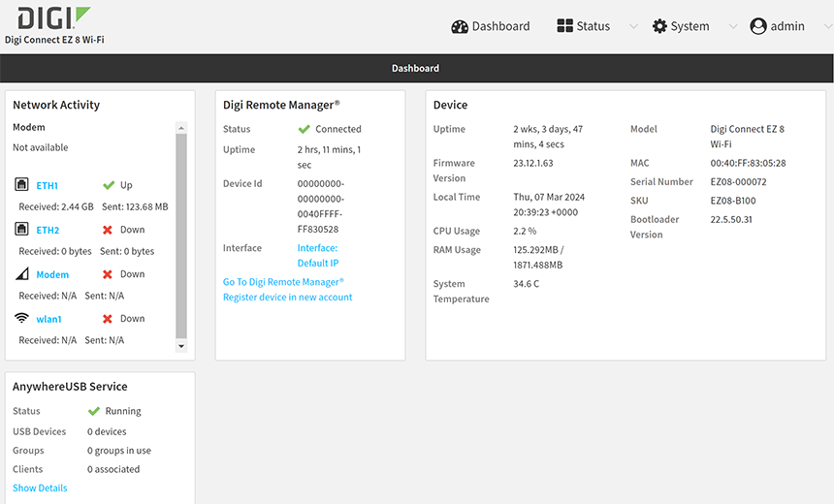834x504 pixels.
Task: Click system temperature 34.6 C
Action: (526, 284)
